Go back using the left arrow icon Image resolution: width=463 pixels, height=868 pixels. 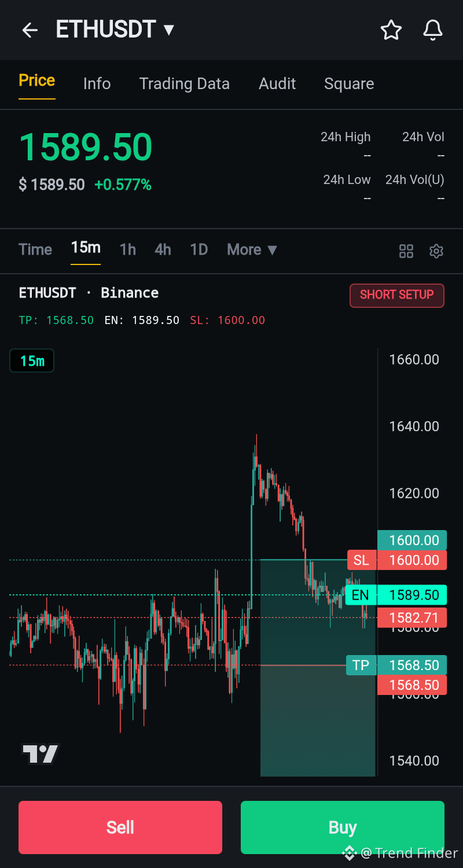[30, 30]
